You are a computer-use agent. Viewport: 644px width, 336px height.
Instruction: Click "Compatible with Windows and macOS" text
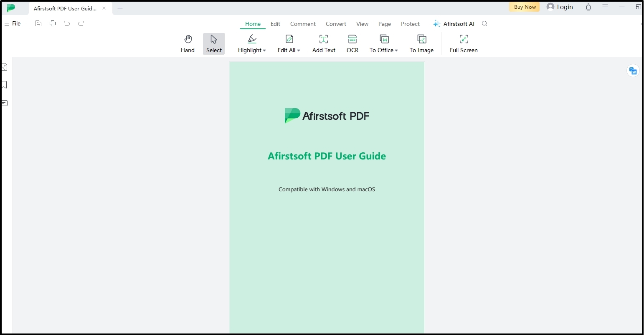pos(327,189)
